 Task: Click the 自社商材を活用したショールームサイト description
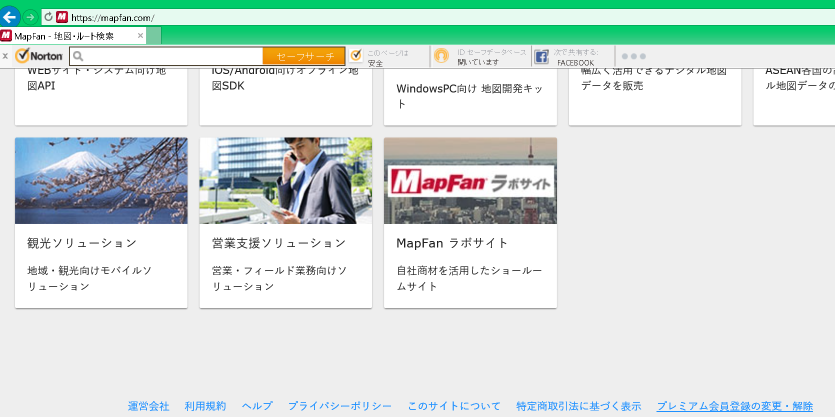(469, 279)
